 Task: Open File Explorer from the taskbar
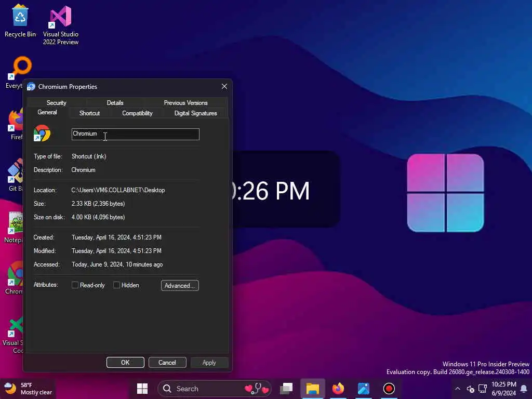(x=312, y=389)
